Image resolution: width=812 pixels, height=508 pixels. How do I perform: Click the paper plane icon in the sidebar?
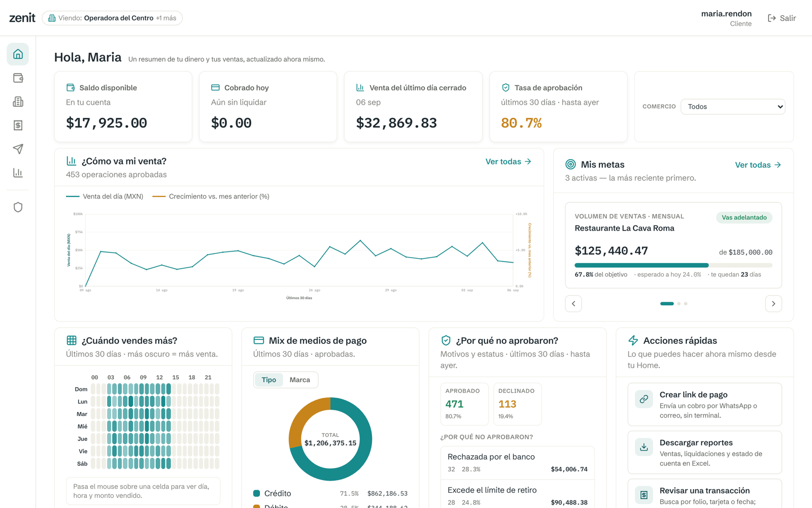(x=18, y=149)
